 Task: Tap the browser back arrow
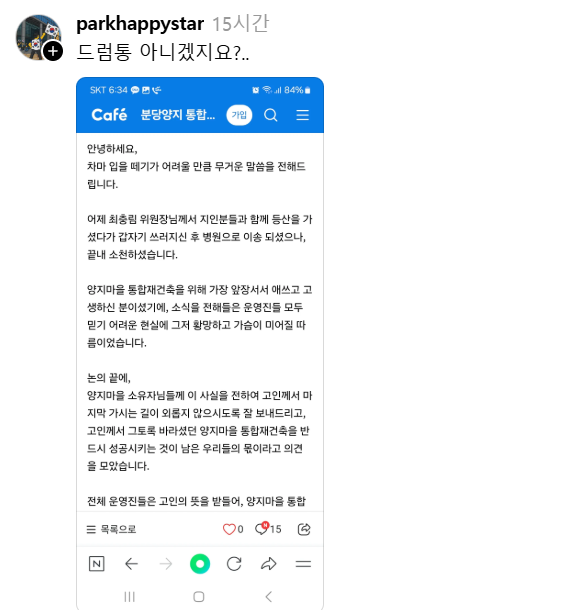pos(131,564)
